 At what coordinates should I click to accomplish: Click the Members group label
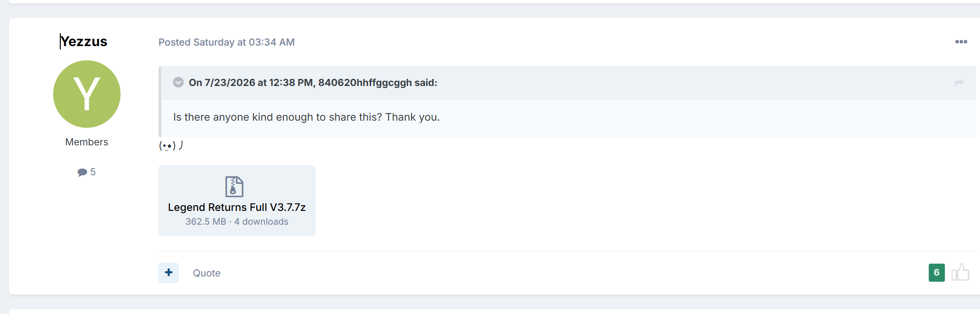pos(87,142)
